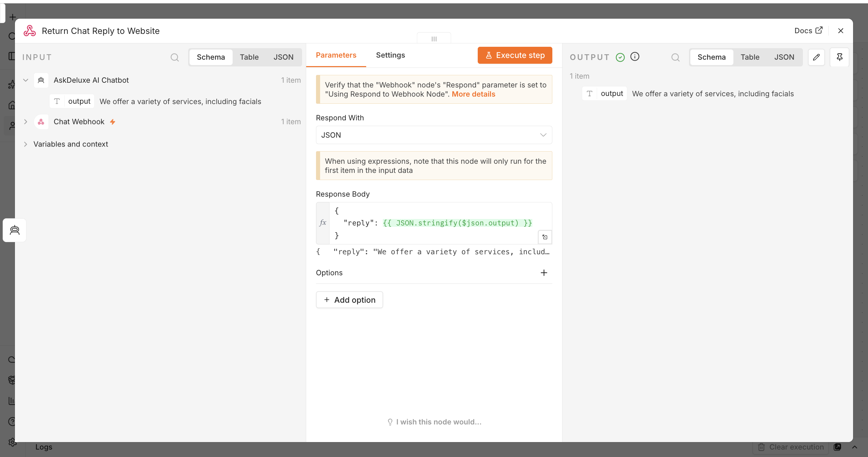Click the panel drag handle at top

click(434, 38)
